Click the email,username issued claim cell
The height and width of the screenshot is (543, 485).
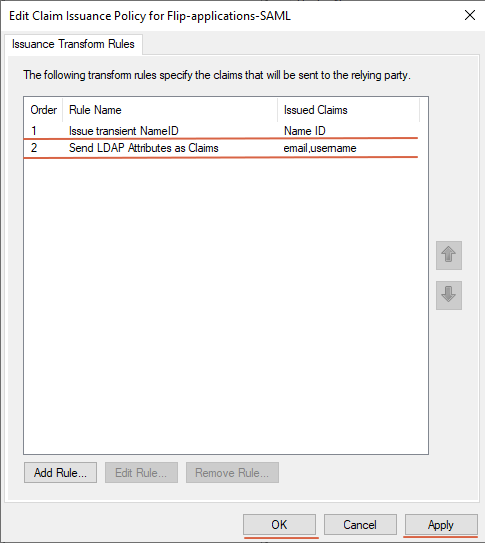pyautogui.click(x=320, y=148)
